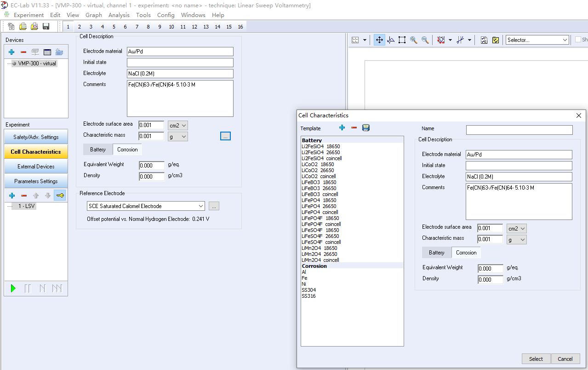Click the zoom out magnifier on graph toolbar
Screen dimensions: 588x370
point(425,40)
